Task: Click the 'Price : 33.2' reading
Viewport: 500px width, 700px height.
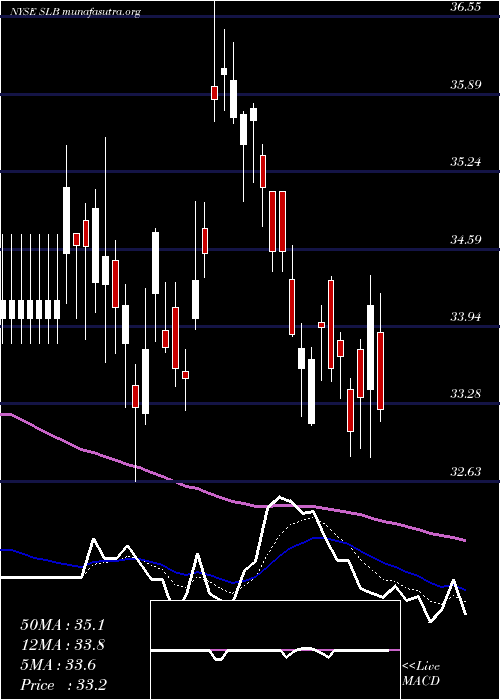Action: 62,685
